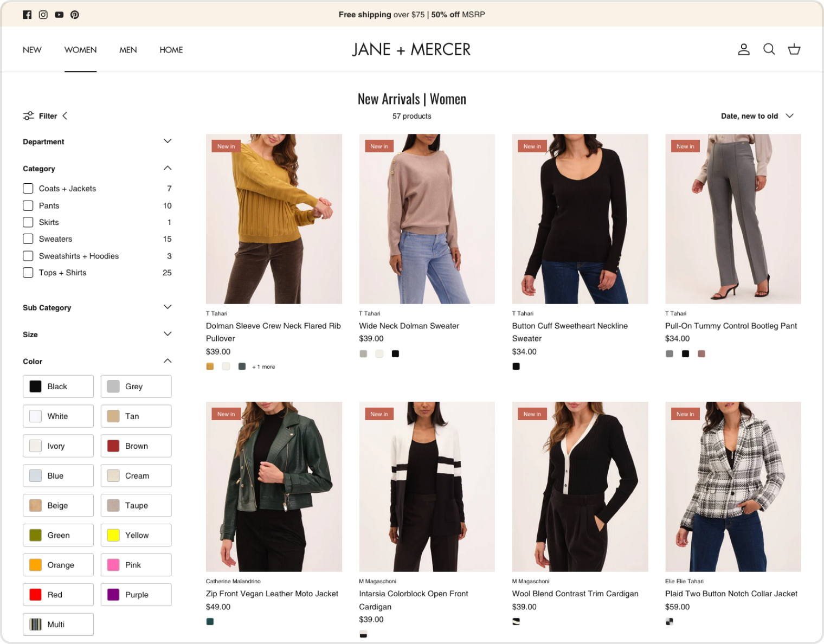The height and width of the screenshot is (644, 824).
Task: Open Plaid Two Button Notch Collar Jacket
Action: [731, 594]
